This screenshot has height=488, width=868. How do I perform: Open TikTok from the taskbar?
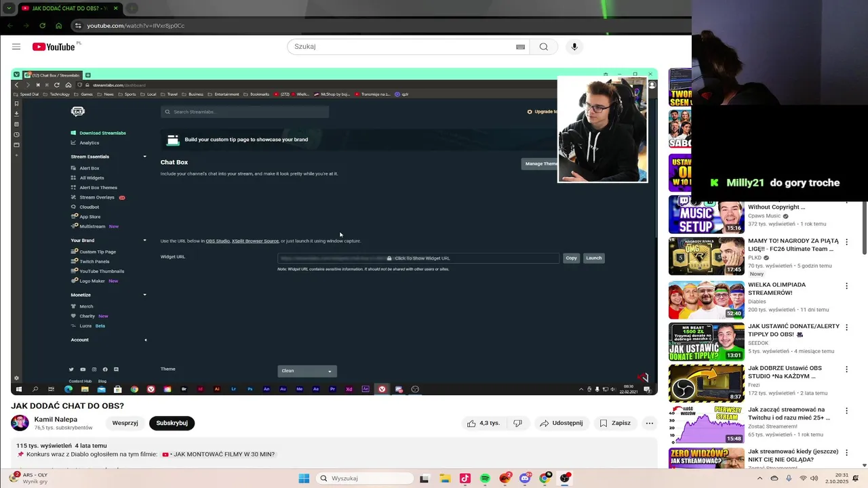pos(465,479)
